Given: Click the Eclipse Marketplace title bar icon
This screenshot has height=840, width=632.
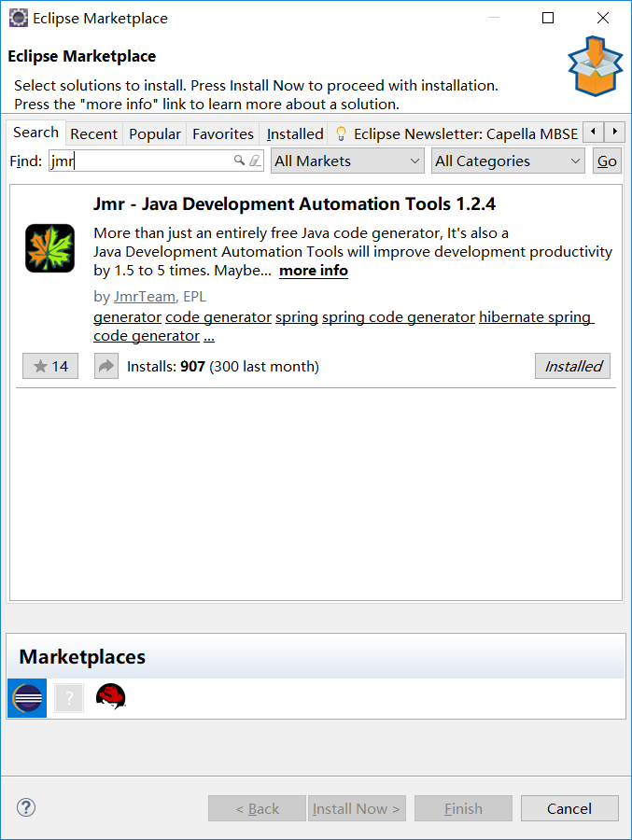Looking at the screenshot, I should click(19, 18).
